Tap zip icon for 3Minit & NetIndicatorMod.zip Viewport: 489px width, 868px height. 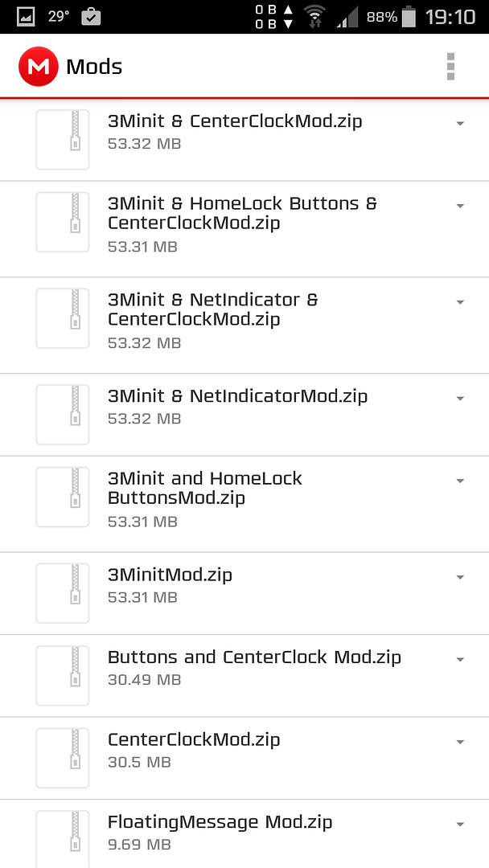coord(63,414)
